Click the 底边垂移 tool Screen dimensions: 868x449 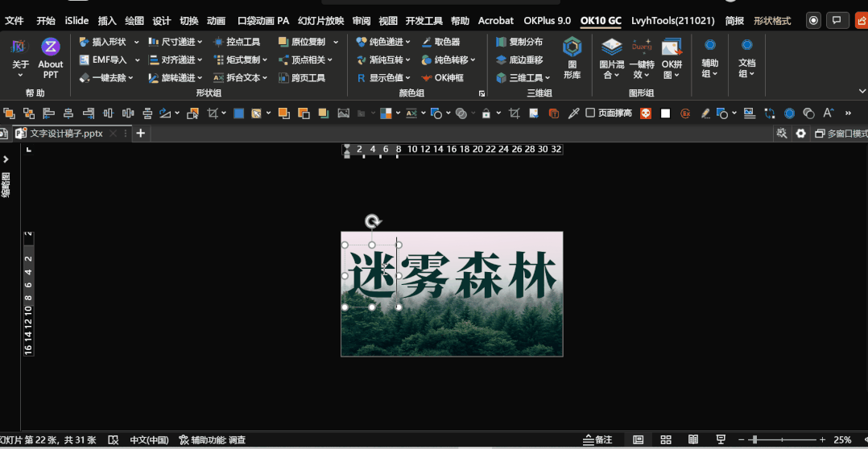519,60
